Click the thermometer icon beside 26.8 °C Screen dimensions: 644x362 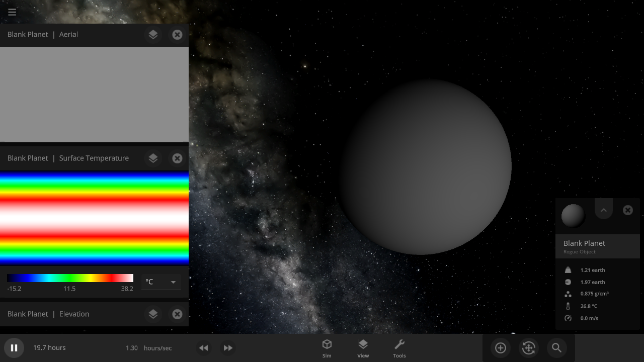point(568,306)
